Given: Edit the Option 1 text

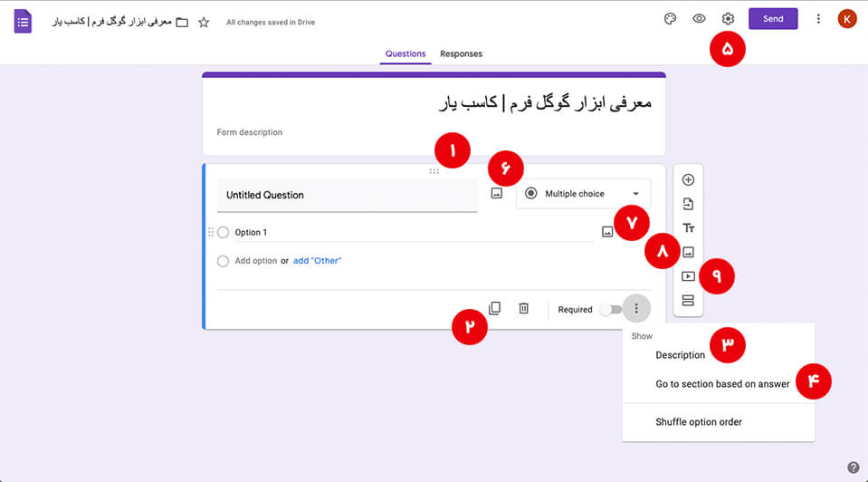Looking at the screenshot, I should click(414, 232).
